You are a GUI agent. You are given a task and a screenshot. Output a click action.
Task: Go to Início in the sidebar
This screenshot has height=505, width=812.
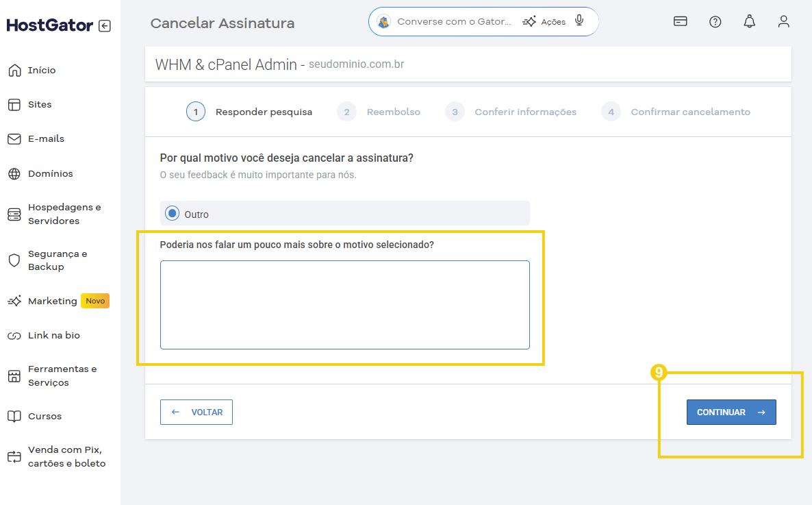42,70
